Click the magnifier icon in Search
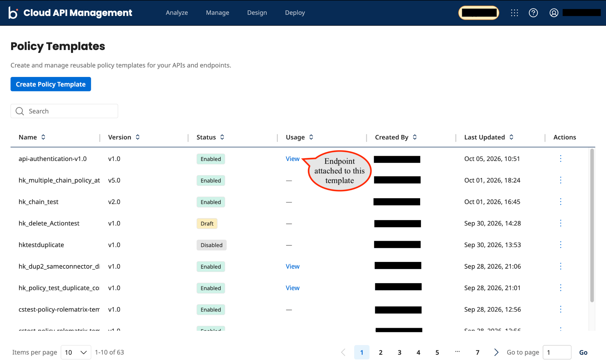 pyautogui.click(x=20, y=111)
